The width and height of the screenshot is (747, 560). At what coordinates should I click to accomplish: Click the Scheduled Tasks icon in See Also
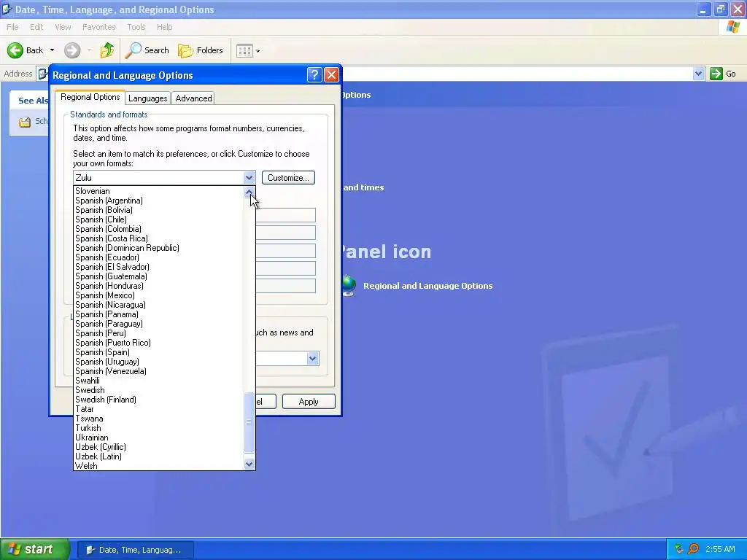point(24,122)
